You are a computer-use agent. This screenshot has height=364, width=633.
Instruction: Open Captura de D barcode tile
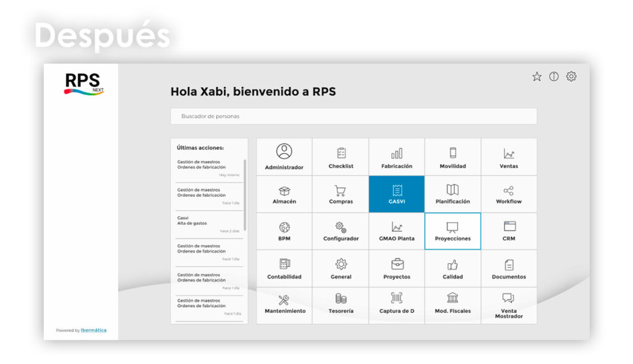(x=397, y=304)
